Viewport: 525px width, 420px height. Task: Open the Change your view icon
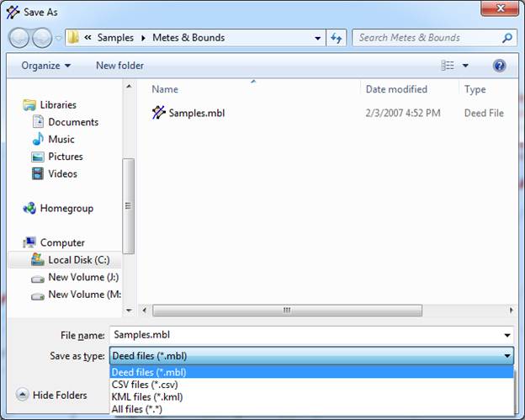[448, 66]
